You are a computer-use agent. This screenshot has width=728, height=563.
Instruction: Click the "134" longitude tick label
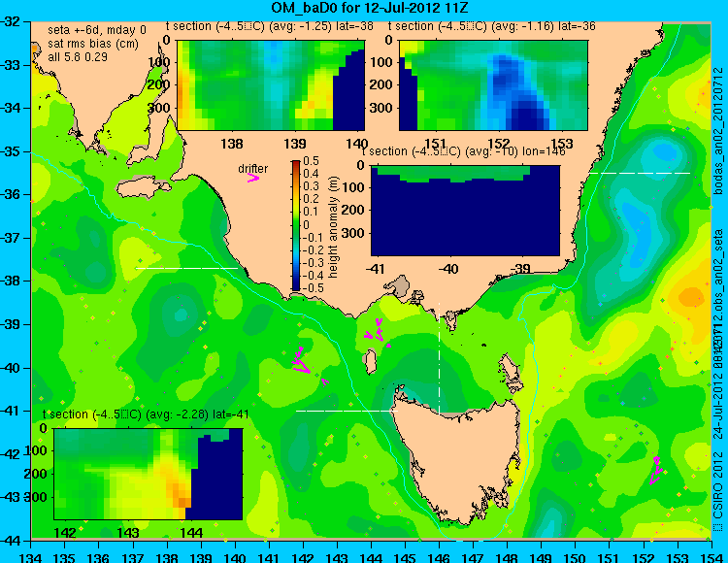point(31,557)
